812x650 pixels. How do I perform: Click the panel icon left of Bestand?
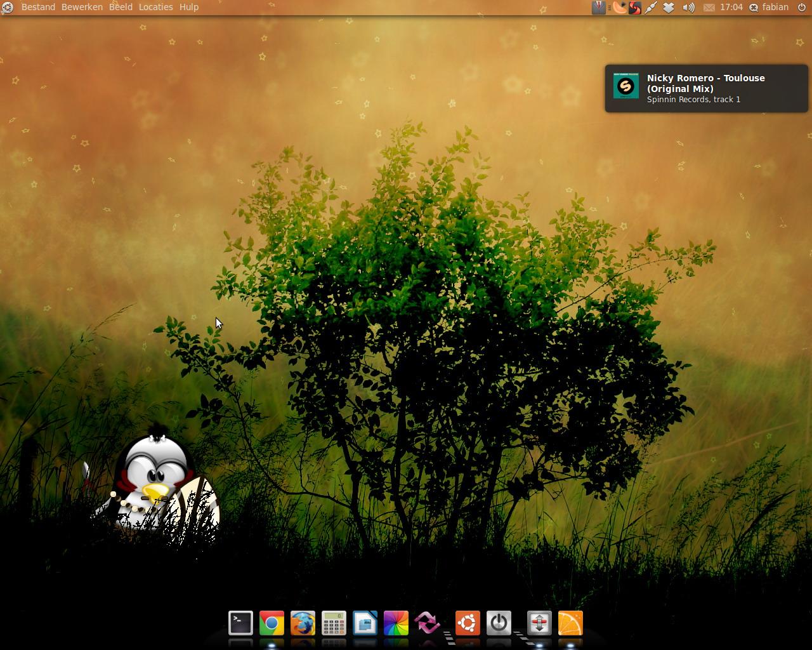[x=7, y=7]
